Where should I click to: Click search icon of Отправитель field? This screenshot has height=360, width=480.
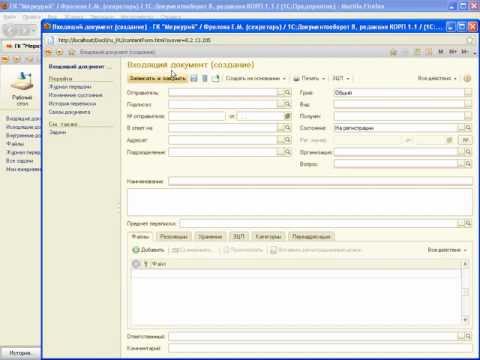[x=288, y=93]
